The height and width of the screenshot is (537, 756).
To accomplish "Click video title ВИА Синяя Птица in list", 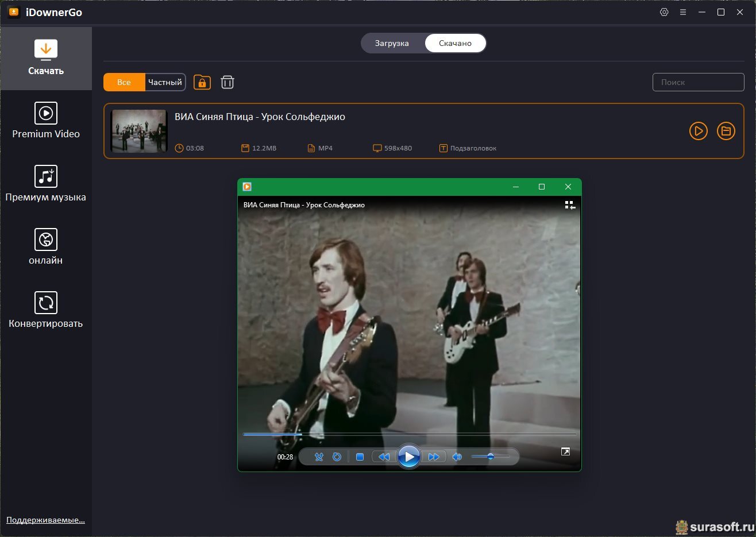I will point(260,117).
